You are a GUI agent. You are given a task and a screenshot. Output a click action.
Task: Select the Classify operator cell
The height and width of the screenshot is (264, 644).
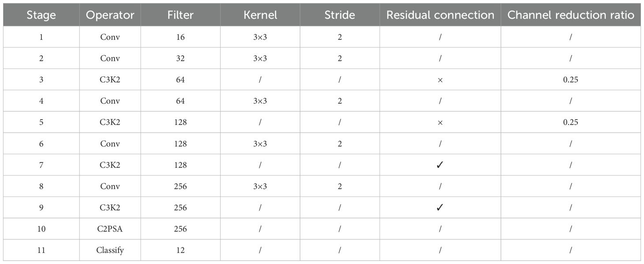(x=110, y=250)
